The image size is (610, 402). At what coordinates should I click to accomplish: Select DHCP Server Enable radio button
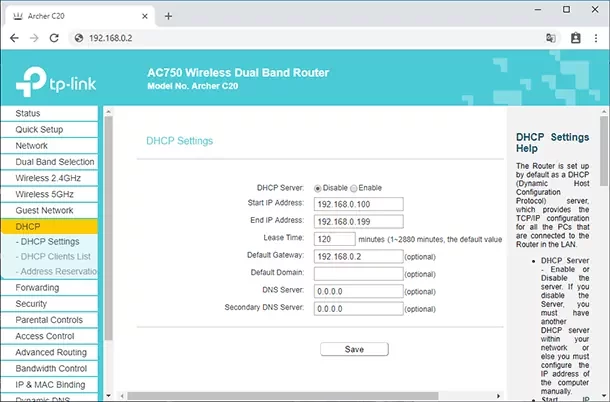353,188
